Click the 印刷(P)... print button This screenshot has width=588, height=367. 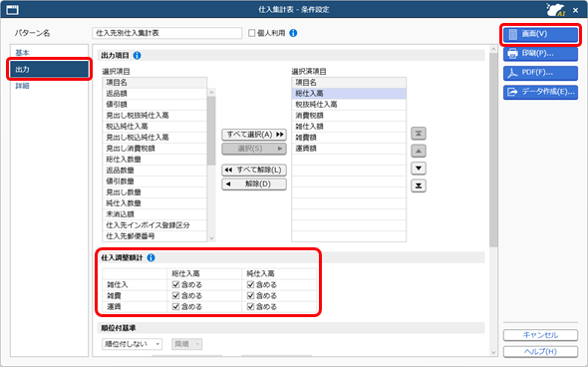point(540,54)
